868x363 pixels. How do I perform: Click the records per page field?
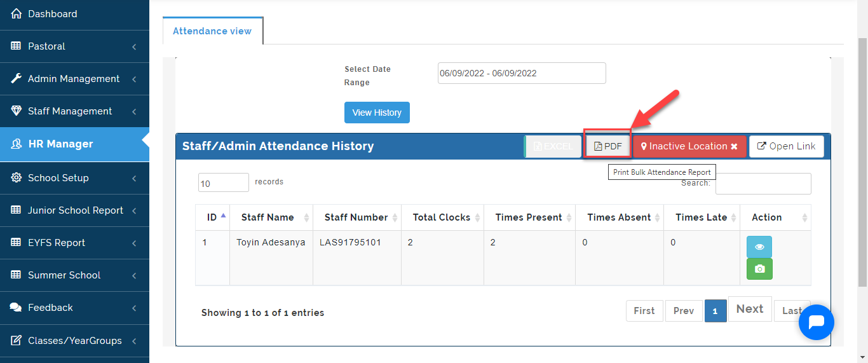224,182
